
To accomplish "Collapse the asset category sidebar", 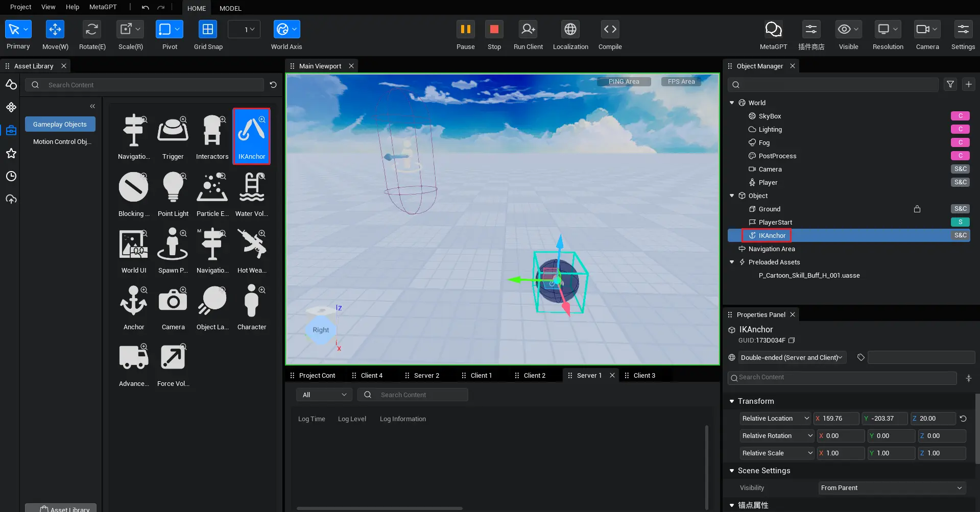I will pos(92,106).
